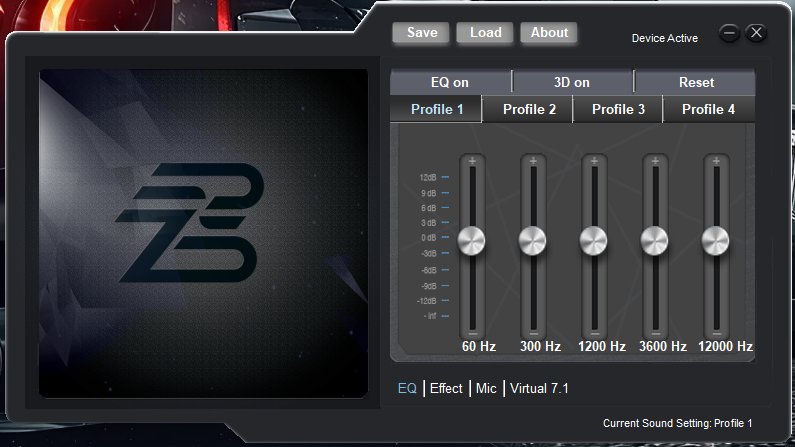The height and width of the screenshot is (447, 795).
Task: Open the About dialog
Action: tap(549, 33)
